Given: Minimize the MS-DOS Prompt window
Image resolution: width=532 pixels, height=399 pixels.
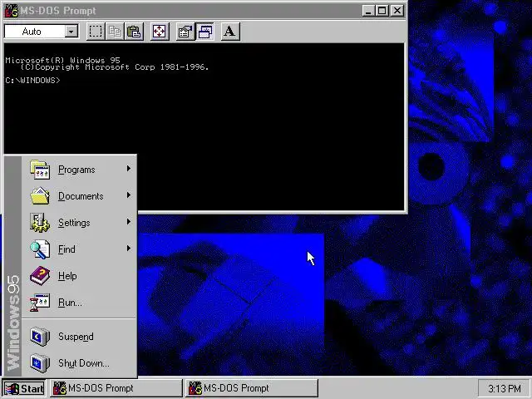Looking at the screenshot, I should 368,11.
